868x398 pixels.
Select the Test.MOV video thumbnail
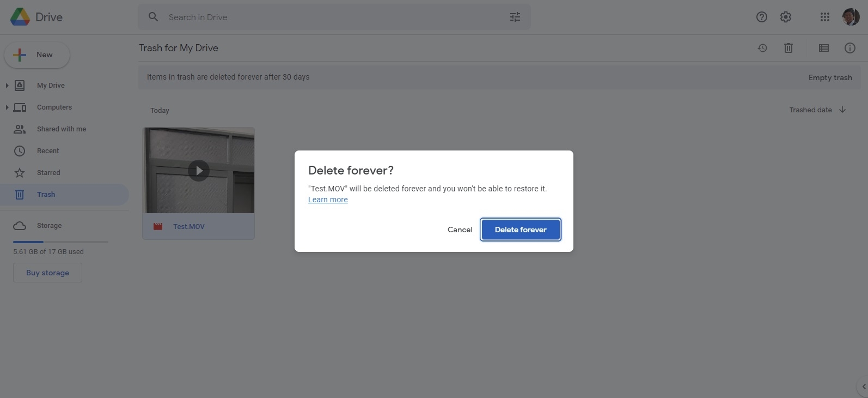pyautogui.click(x=198, y=170)
